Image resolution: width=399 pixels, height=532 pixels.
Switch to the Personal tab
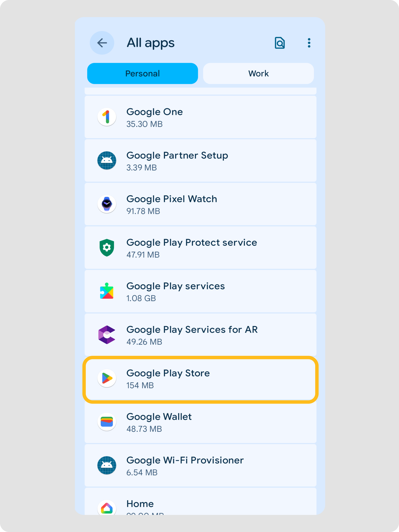pyautogui.click(x=142, y=74)
